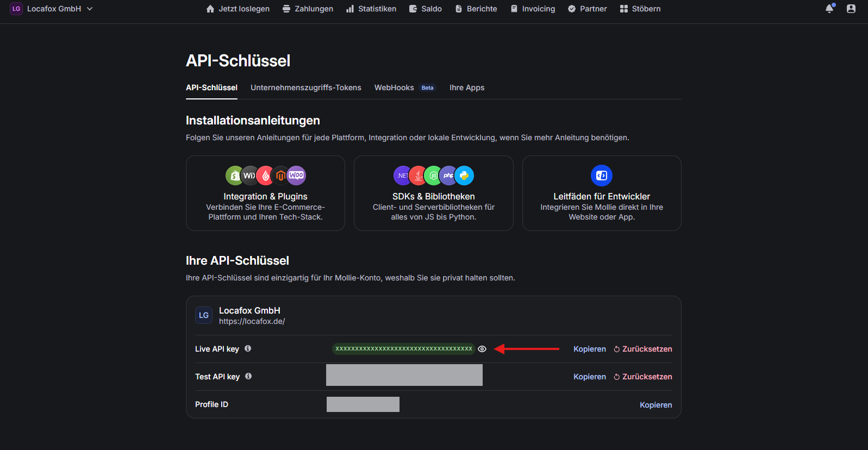Open the Invoicing section
Image resolution: width=868 pixels, height=450 pixels.
533,9
